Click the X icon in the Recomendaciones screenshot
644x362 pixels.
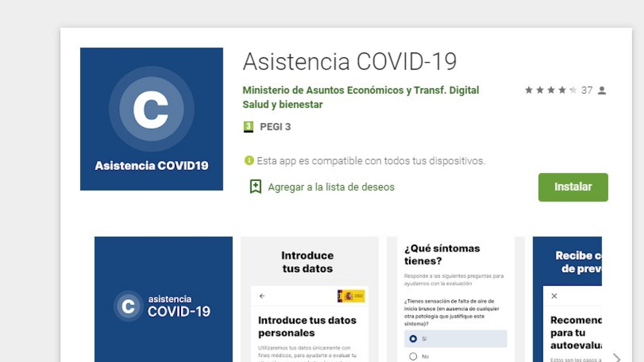pos(555,296)
